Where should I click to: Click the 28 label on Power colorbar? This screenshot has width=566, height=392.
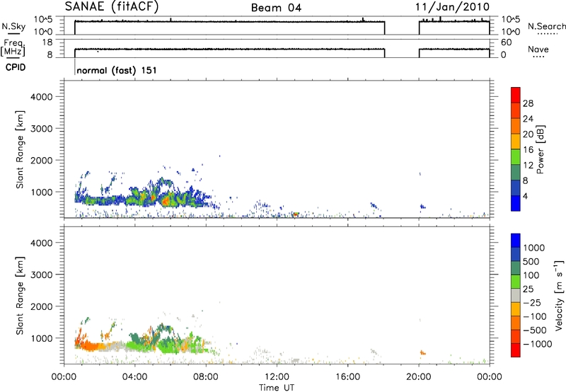coord(528,103)
